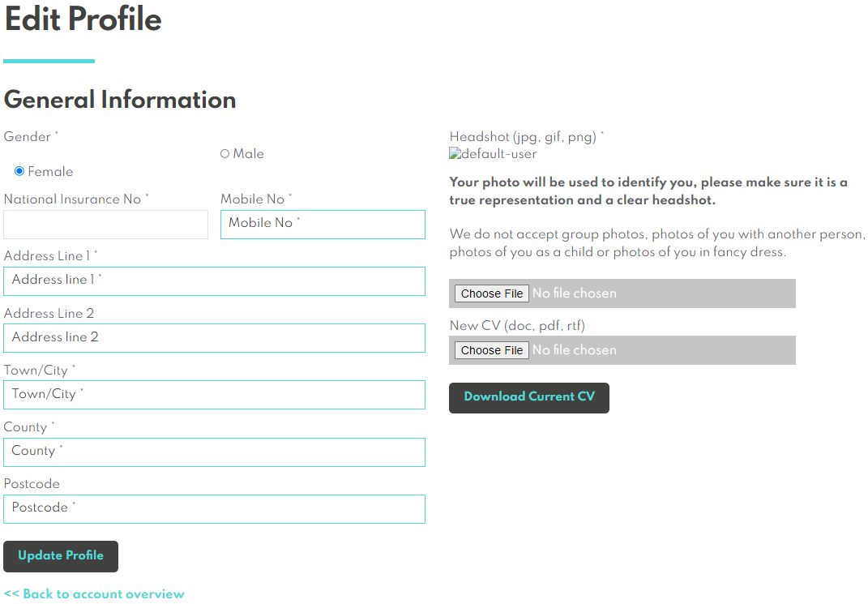Click the Address line 2 field
The height and width of the screenshot is (604, 868).
214,338
